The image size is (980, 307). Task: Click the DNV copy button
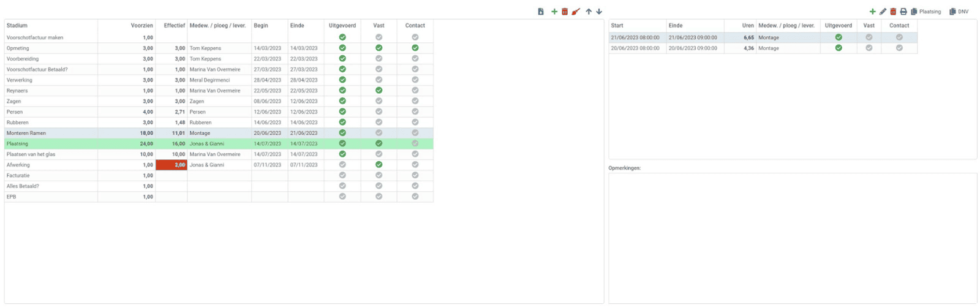click(959, 12)
